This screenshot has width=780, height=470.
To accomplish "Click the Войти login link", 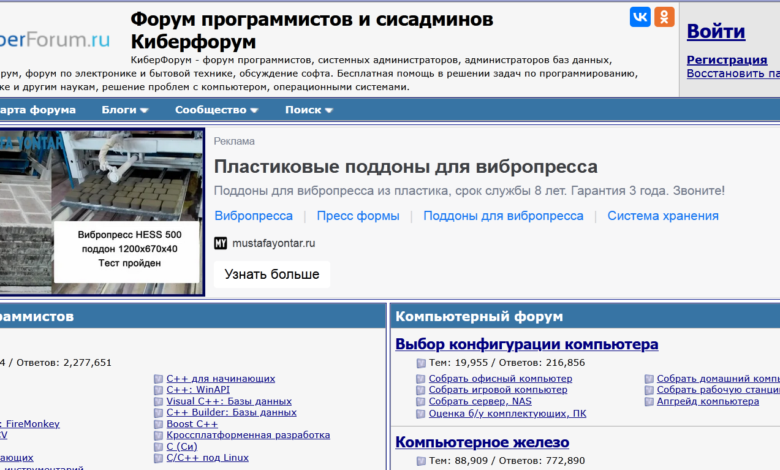I will [x=716, y=31].
